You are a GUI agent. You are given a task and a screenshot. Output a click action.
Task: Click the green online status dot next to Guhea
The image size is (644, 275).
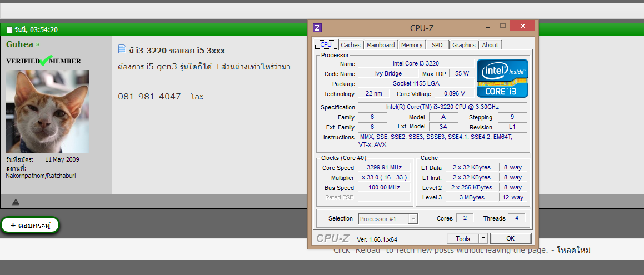pos(37,44)
